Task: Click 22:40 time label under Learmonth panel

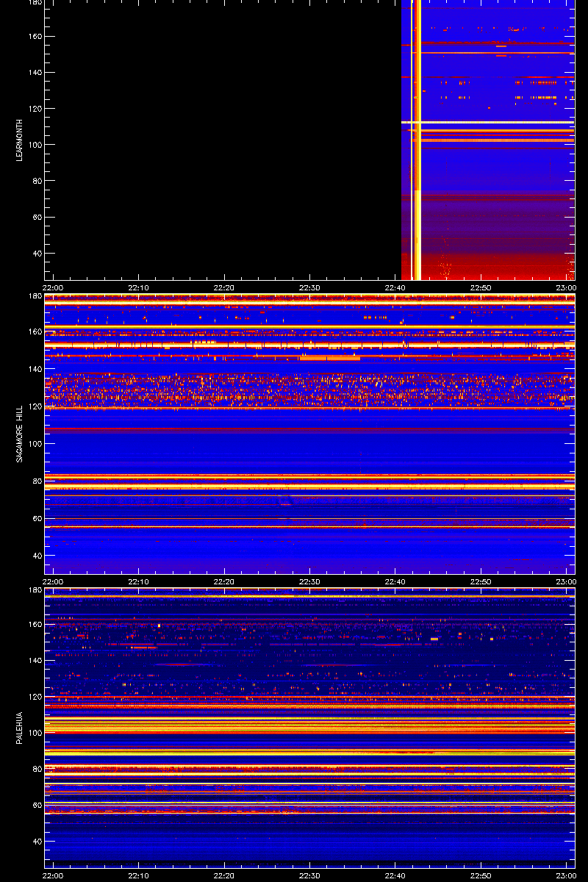Action: [395, 287]
